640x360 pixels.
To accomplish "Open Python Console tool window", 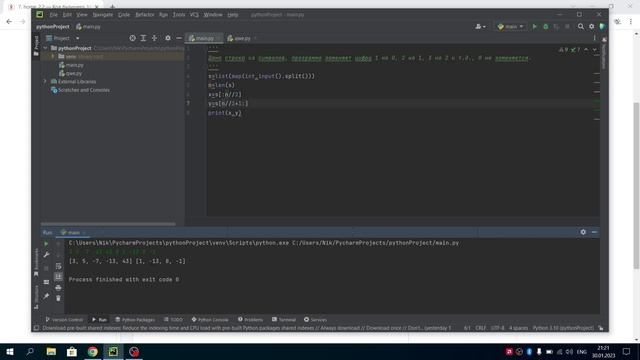I will [210, 320].
